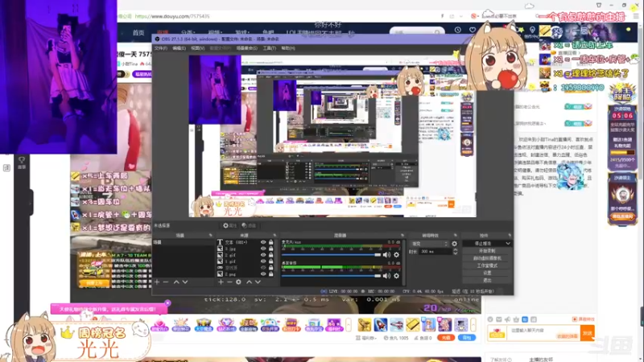The width and height of the screenshot is (644, 362).
Task: Expand the gift bar pager at right end
Action: (473, 325)
